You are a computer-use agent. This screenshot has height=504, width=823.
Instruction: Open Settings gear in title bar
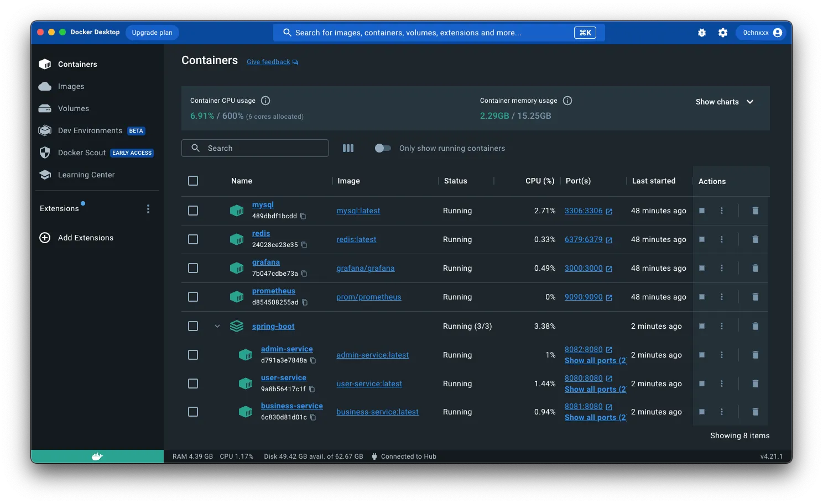click(x=723, y=33)
